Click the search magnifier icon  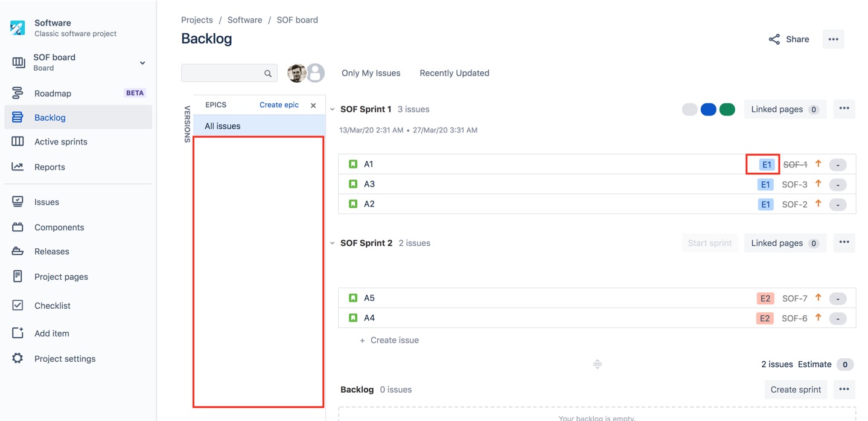pyautogui.click(x=268, y=74)
